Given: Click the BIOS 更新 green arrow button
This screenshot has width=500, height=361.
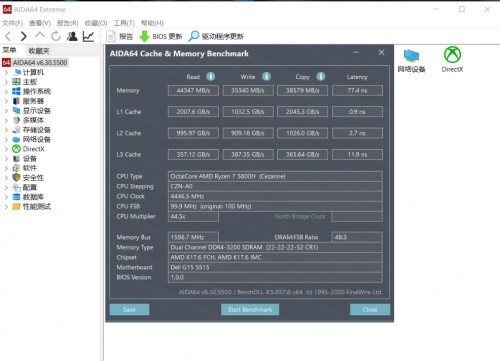Looking at the screenshot, I should pos(160,36).
